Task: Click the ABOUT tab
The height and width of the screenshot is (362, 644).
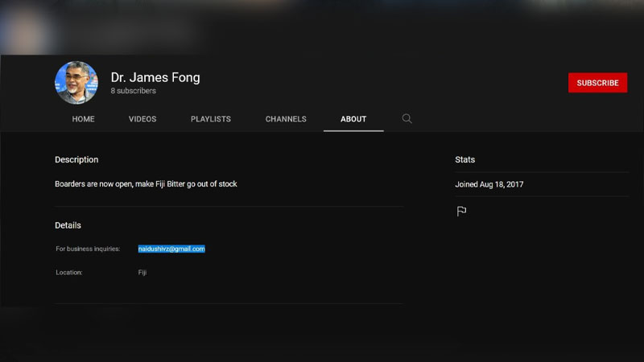Action: pyautogui.click(x=353, y=119)
